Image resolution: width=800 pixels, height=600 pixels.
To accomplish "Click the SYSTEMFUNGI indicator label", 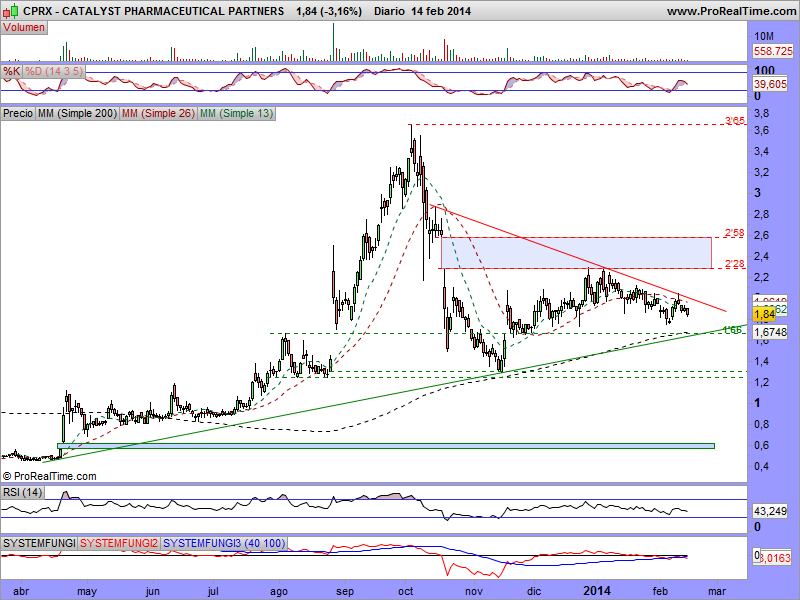I will click(x=39, y=542).
